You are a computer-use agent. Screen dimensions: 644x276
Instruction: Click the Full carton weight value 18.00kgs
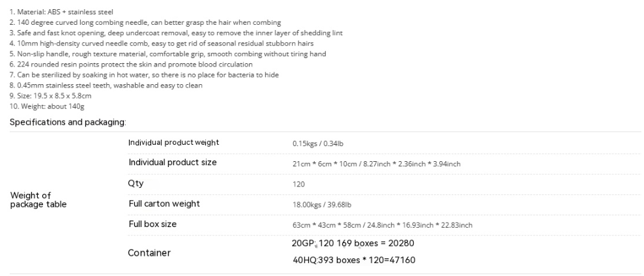(x=321, y=205)
